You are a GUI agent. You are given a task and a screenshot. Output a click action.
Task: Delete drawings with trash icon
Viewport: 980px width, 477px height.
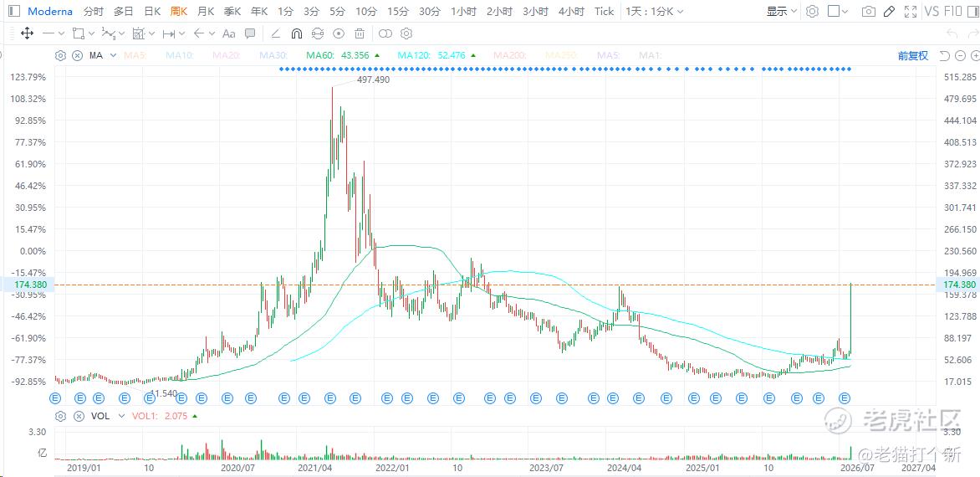(360, 33)
